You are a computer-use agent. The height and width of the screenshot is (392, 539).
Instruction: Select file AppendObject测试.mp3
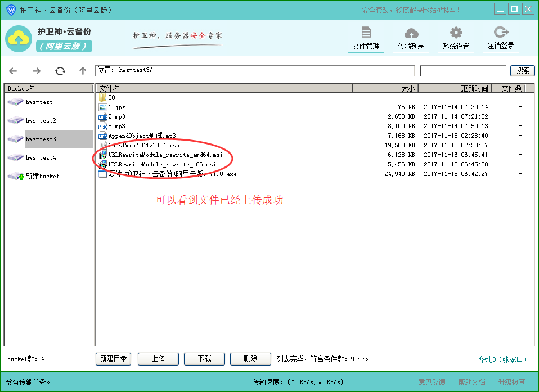click(142, 136)
